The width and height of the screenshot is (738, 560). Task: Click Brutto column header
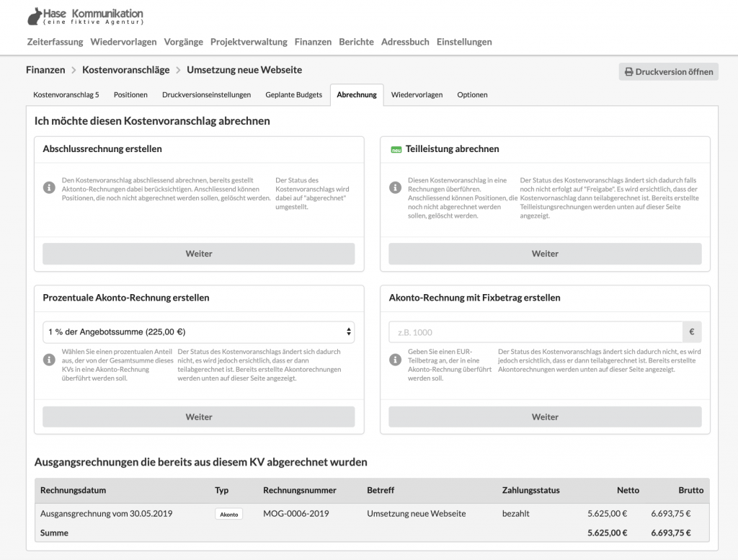click(691, 490)
